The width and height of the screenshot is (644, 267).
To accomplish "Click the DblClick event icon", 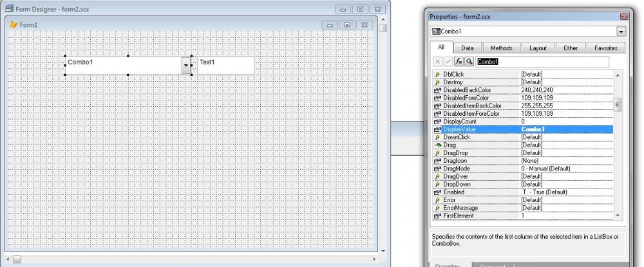I will [x=437, y=74].
